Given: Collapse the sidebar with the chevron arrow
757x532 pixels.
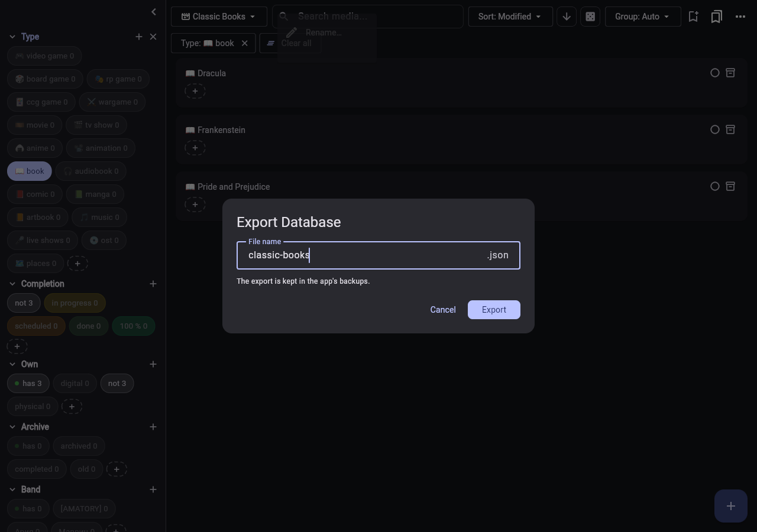Looking at the screenshot, I should point(154,11).
